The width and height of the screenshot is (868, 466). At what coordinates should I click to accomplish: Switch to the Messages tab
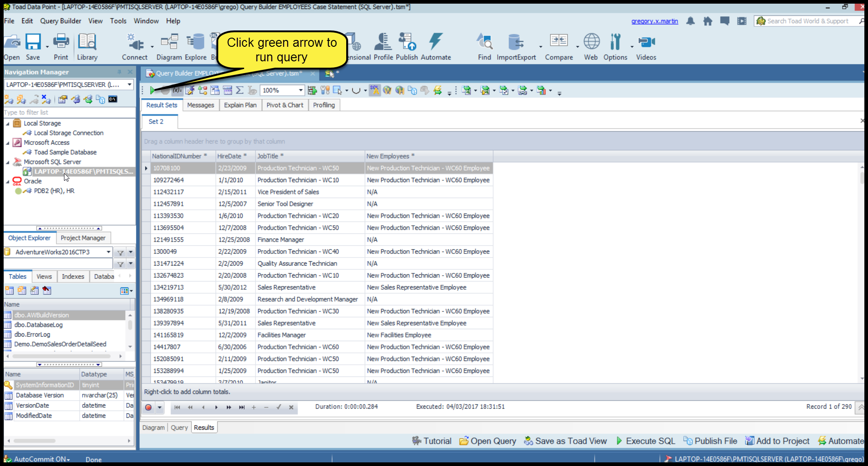click(201, 105)
